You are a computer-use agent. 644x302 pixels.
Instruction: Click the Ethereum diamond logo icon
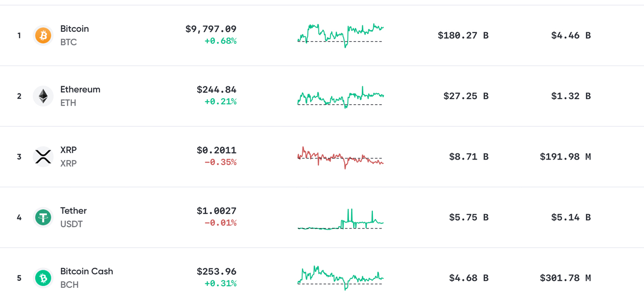(x=43, y=96)
